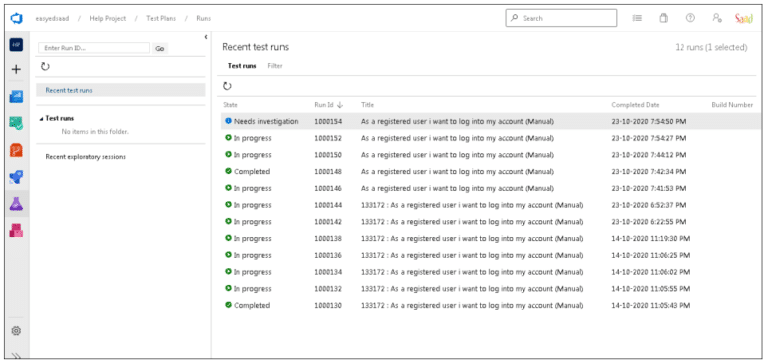
Task: Focus the Enter Run ID field
Action: tap(94, 48)
